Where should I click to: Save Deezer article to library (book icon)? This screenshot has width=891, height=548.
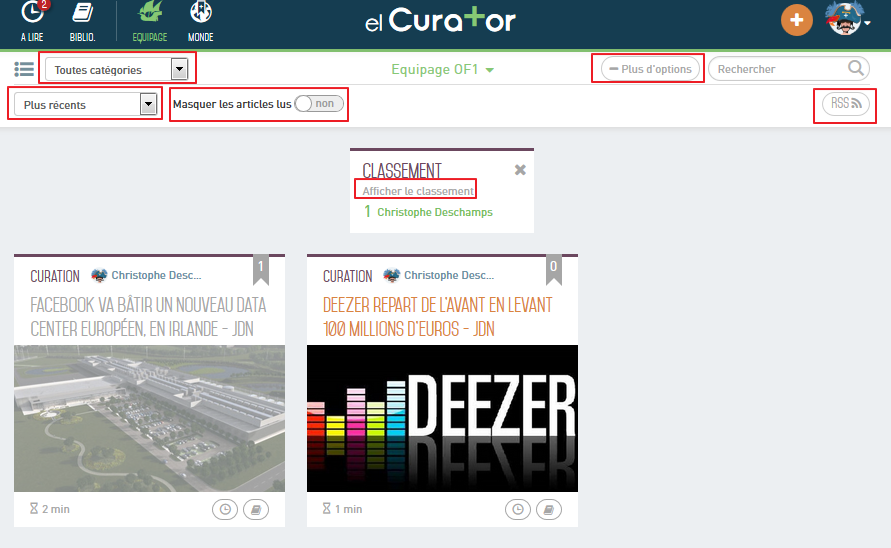click(548, 509)
